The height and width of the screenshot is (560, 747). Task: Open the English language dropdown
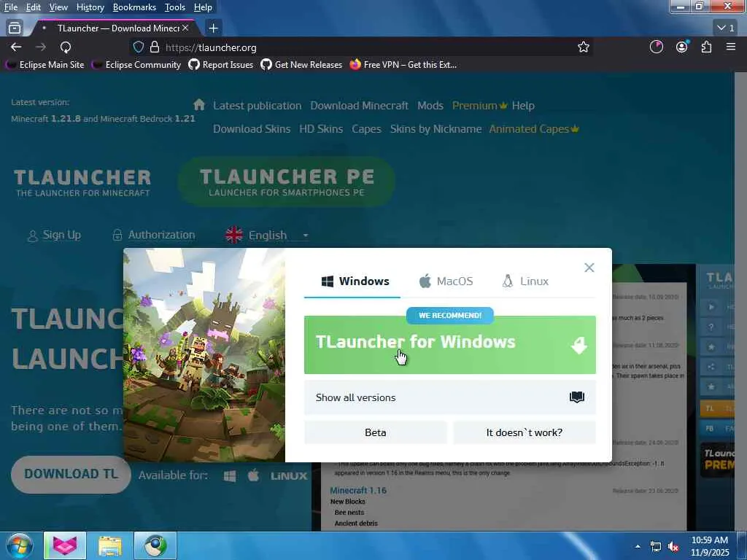pyautogui.click(x=268, y=236)
